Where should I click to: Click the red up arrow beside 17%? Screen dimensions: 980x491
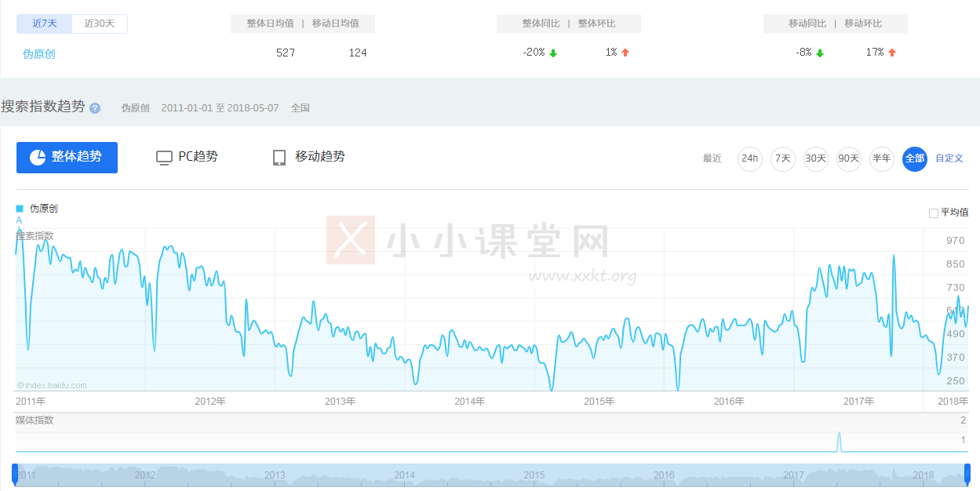[x=892, y=53]
